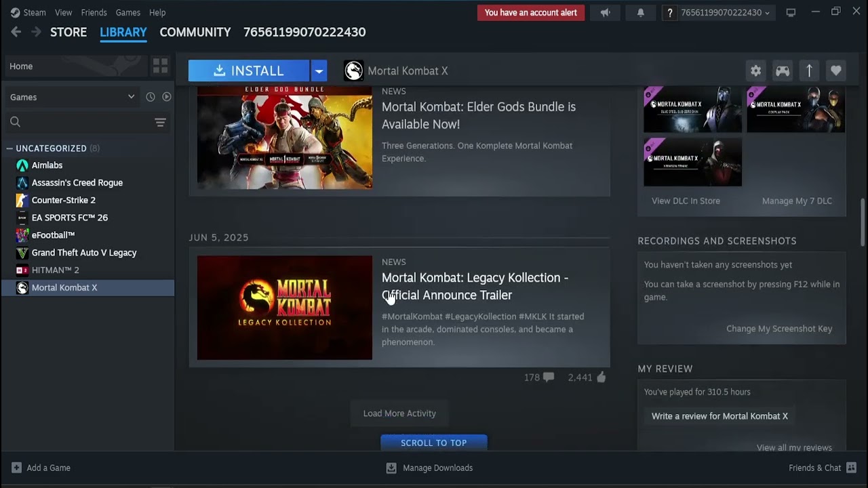Click the back navigation arrow
Screen dimensions: 868x488
[16, 32]
